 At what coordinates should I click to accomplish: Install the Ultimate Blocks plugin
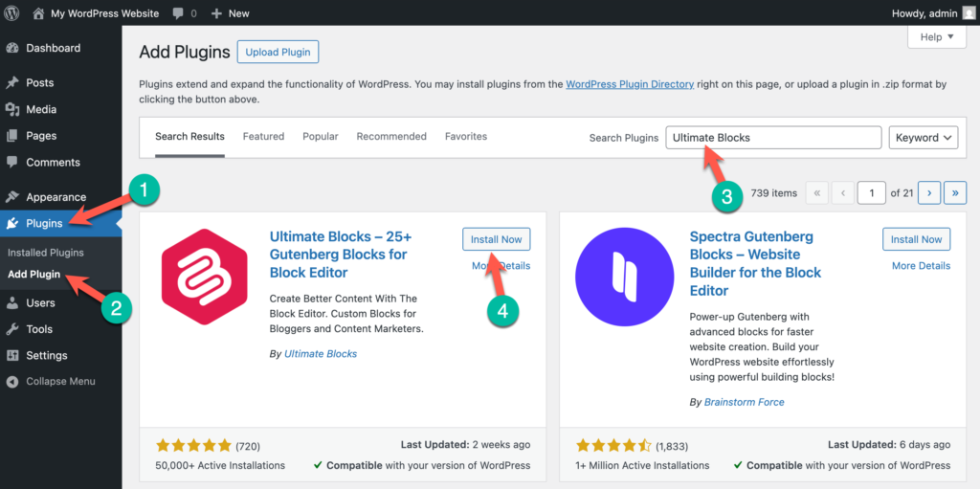[496, 239]
